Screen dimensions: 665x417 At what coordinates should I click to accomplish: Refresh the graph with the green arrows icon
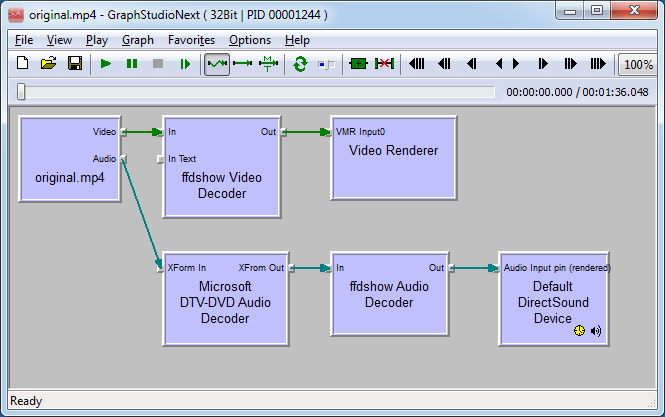click(x=300, y=64)
